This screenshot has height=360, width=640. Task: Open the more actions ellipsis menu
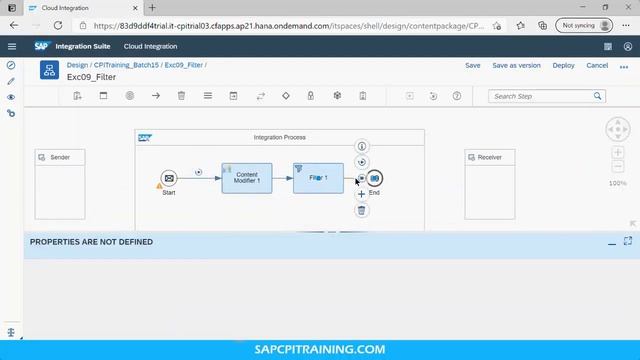(x=624, y=67)
